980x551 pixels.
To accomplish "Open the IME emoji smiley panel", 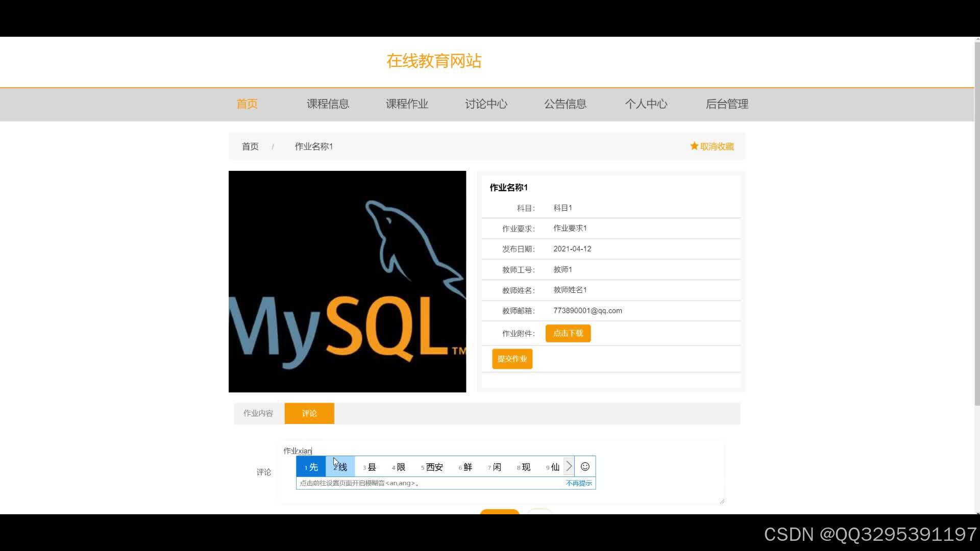I will click(585, 466).
